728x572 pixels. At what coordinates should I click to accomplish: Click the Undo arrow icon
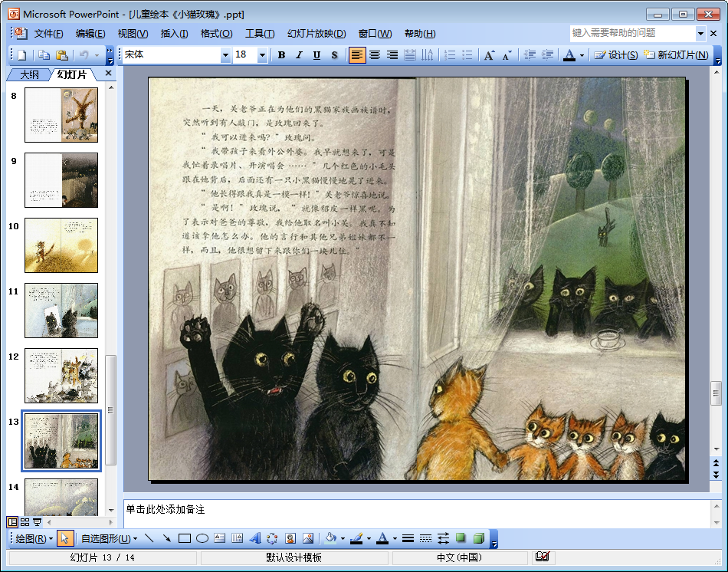tap(84, 55)
